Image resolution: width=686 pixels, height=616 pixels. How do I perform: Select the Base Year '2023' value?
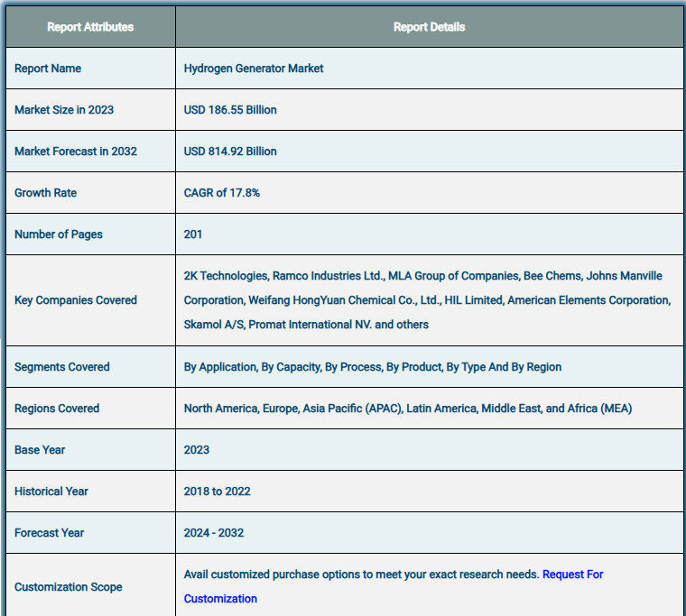[197, 450]
